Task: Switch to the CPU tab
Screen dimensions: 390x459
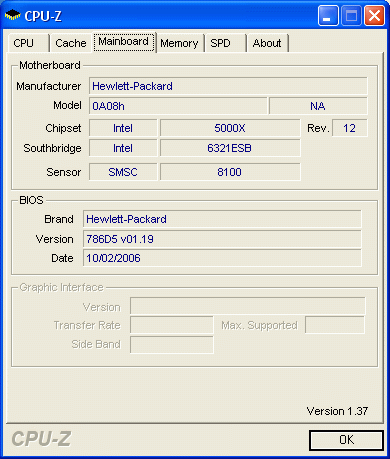Action: click(x=29, y=43)
